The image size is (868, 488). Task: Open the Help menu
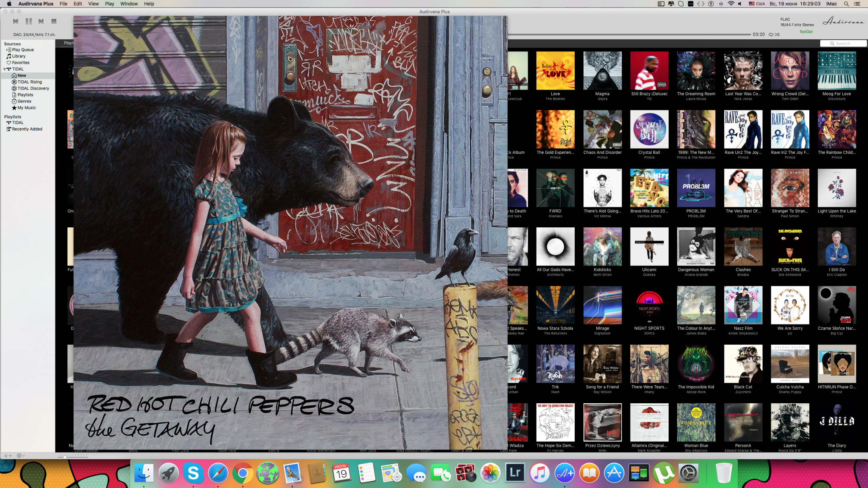click(x=149, y=4)
